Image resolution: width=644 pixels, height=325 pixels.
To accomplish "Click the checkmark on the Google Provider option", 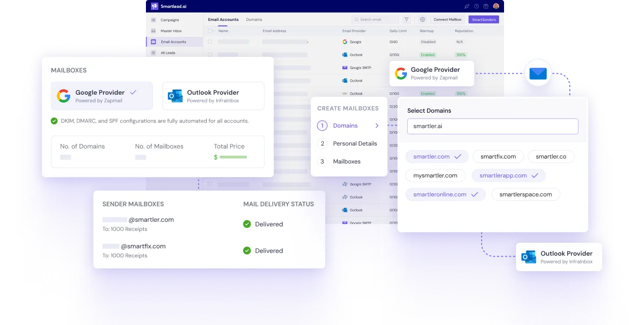I will (133, 92).
